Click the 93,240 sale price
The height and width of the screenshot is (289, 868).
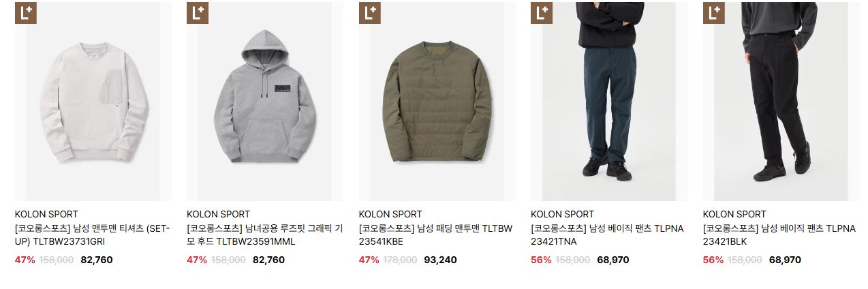pos(440,260)
